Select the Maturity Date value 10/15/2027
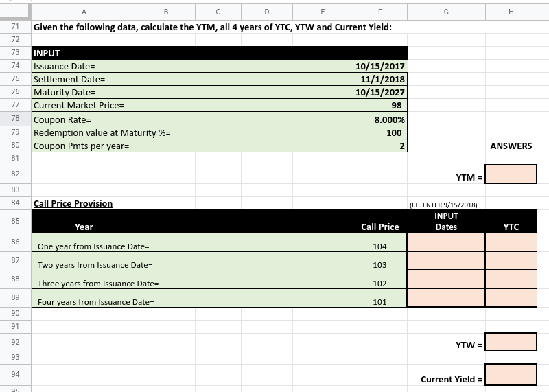 click(380, 92)
